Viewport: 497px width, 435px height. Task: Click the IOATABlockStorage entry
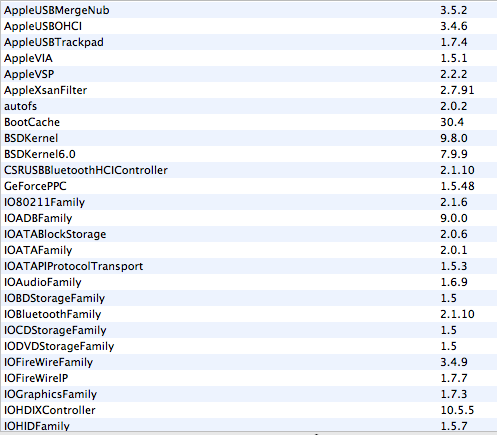tap(248, 234)
